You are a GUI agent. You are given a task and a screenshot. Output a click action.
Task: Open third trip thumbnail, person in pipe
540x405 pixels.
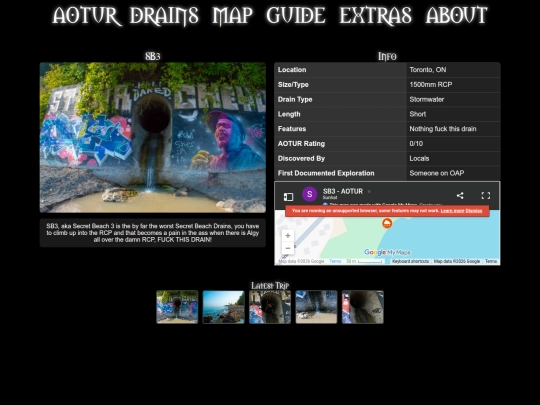tap(270, 307)
